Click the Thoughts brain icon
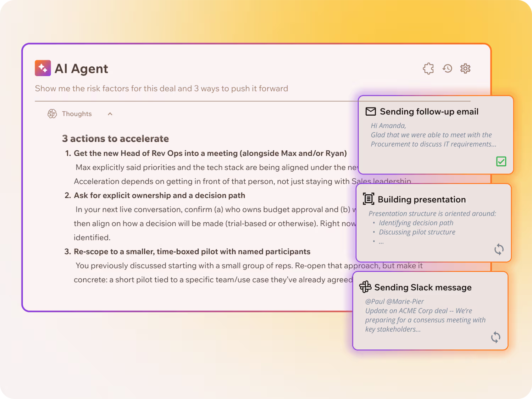The width and height of the screenshot is (532, 399). (x=52, y=114)
